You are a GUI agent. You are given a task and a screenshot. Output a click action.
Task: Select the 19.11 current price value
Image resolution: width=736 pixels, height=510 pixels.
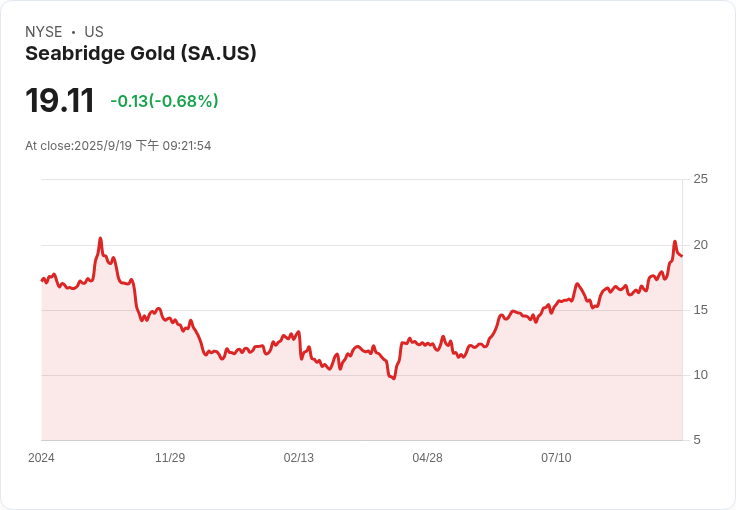[x=60, y=101]
